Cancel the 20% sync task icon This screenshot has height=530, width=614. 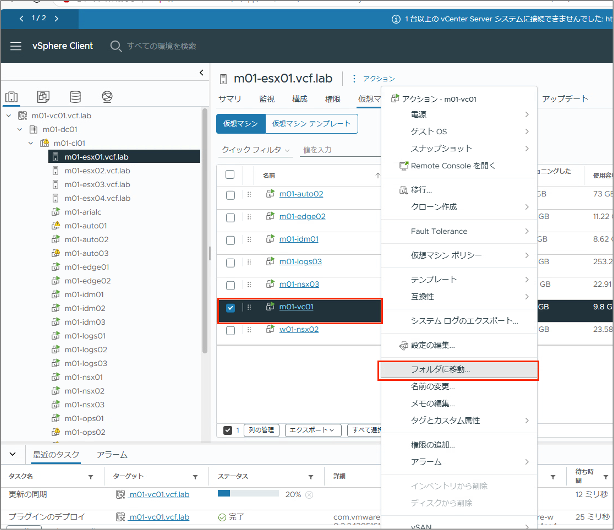tap(309, 495)
